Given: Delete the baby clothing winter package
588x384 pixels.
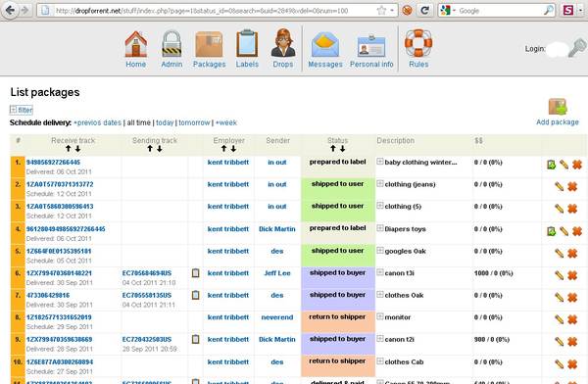Looking at the screenshot, I should pyautogui.click(x=577, y=165).
